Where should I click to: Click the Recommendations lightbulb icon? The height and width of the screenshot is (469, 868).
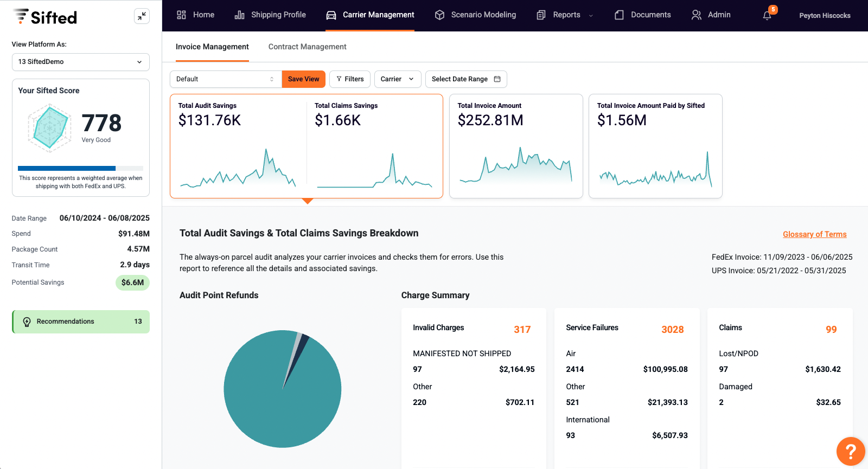[27, 322]
